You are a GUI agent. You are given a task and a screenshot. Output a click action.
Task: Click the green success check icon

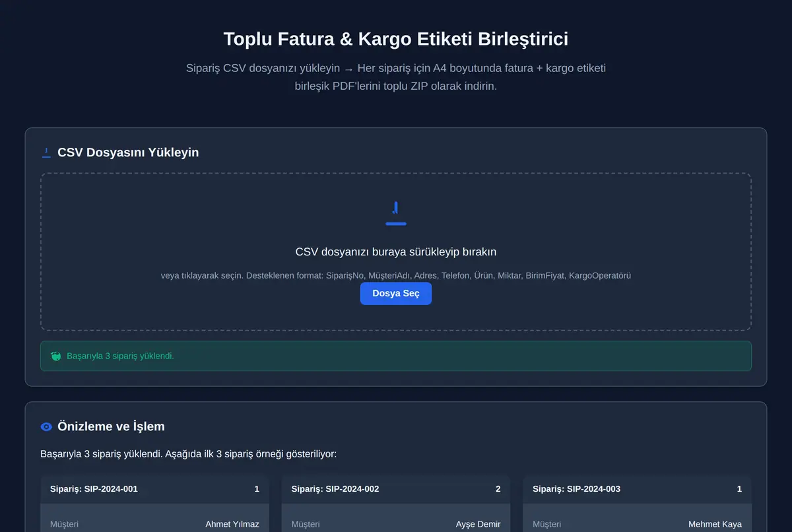(x=56, y=356)
